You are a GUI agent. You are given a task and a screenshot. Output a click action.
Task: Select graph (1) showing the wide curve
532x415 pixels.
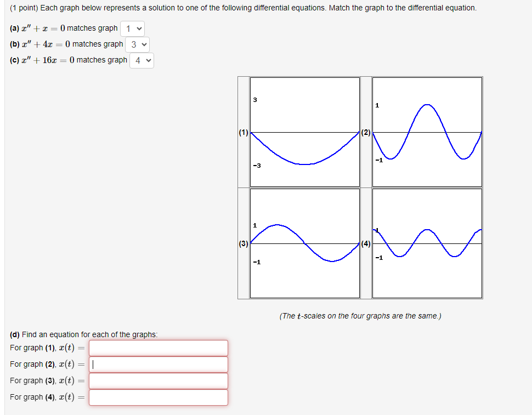tap(304, 130)
